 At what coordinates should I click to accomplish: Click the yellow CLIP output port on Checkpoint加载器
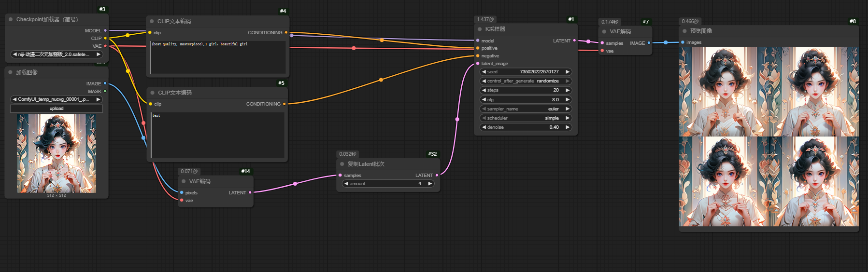point(105,38)
